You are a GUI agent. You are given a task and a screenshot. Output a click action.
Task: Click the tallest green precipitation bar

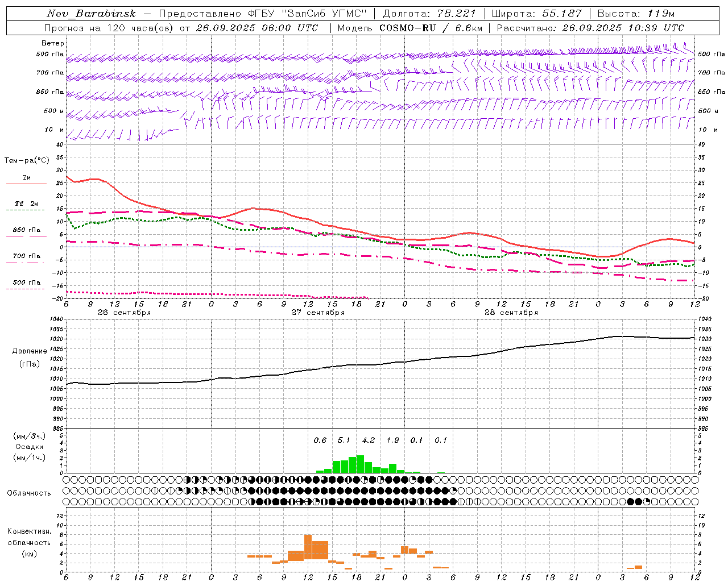pos(360,464)
